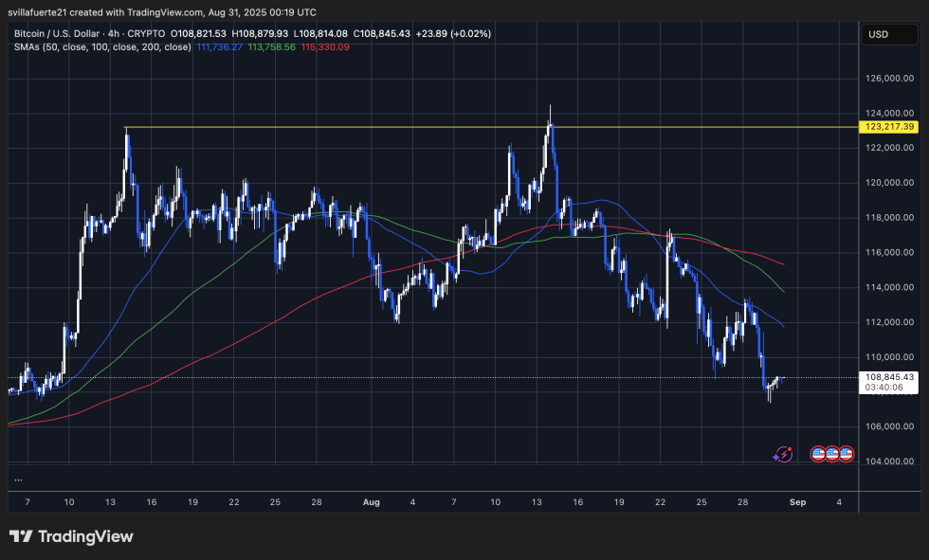Select the USD display tab at top right
The width and height of the screenshot is (929, 560).
(x=887, y=34)
